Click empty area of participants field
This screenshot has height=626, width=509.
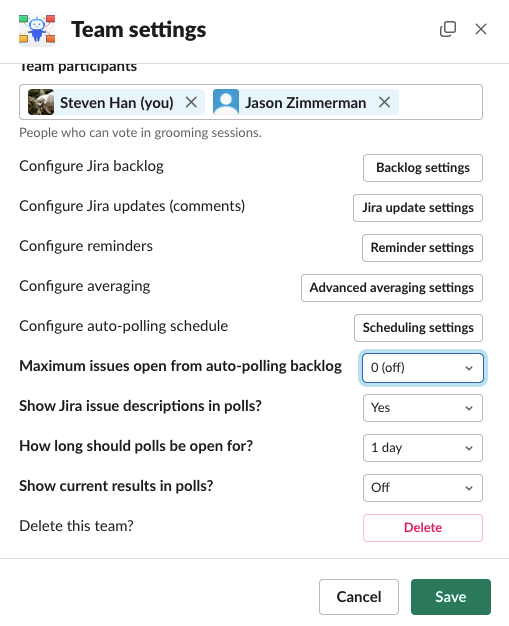click(439, 102)
